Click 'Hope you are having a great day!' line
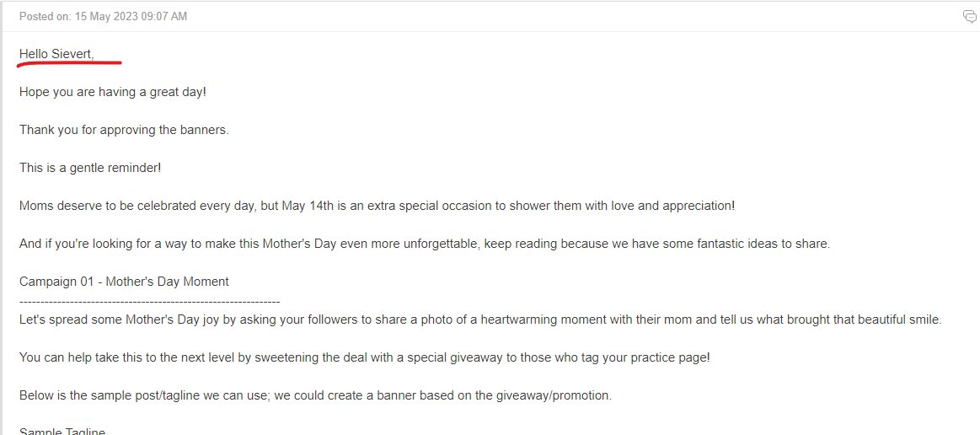Screen dimensions: 980x435 (x=113, y=93)
